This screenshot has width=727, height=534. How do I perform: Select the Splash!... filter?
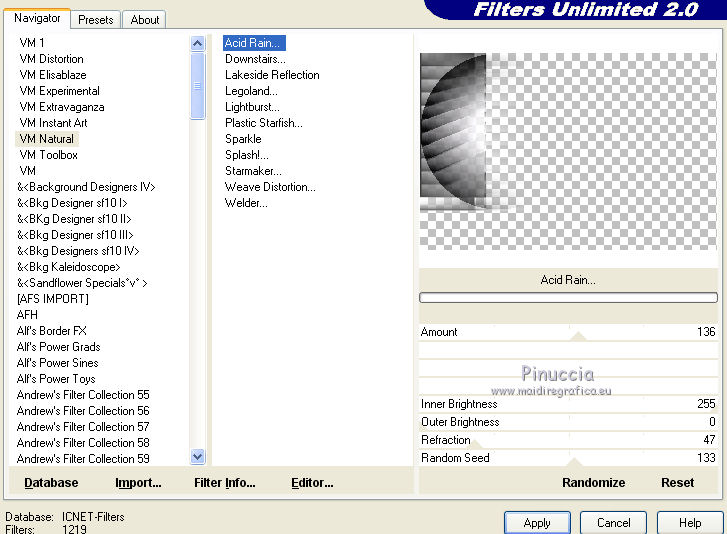tap(247, 155)
